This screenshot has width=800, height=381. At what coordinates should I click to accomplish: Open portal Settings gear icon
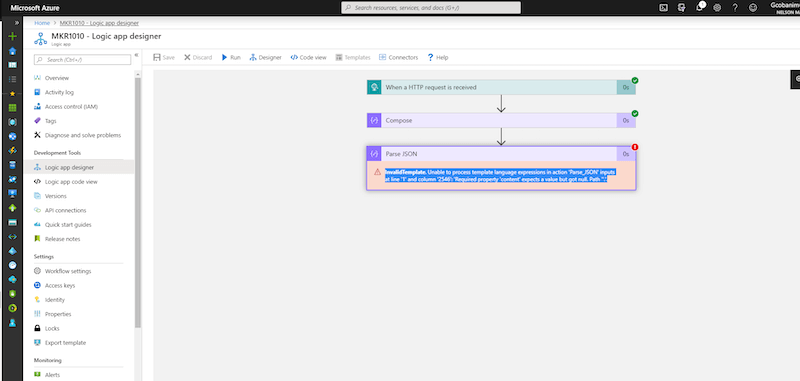(717, 8)
